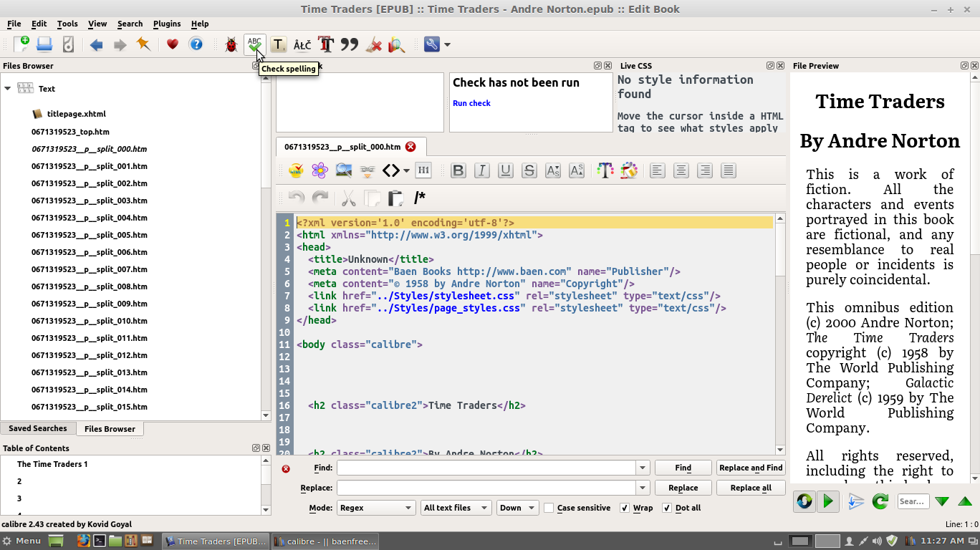Uncheck the Wrap checkbox
This screenshot has width=980, height=550.
[x=625, y=508]
